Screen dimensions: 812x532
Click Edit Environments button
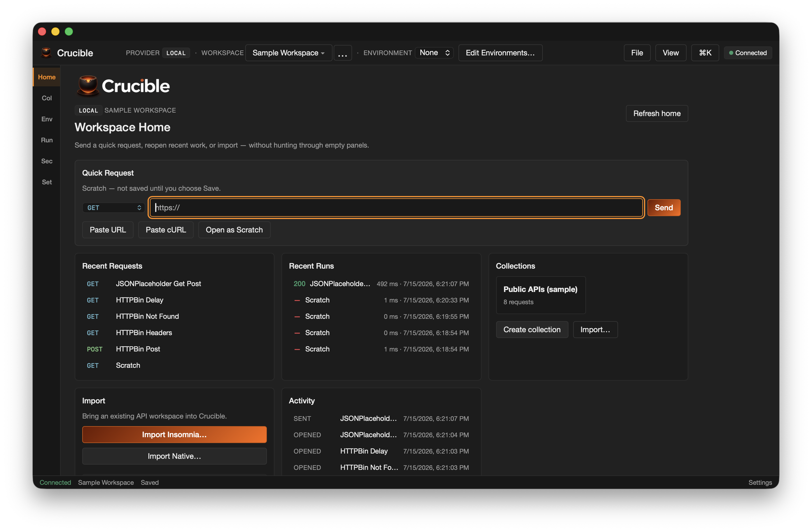tap(500, 53)
